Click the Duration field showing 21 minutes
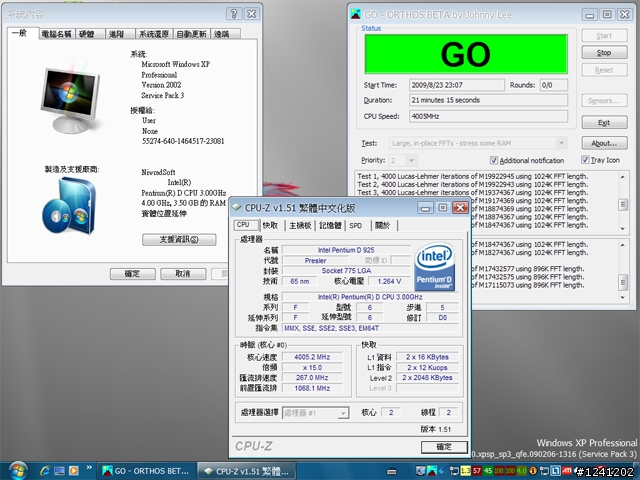This screenshot has height=480, width=640. click(x=489, y=100)
